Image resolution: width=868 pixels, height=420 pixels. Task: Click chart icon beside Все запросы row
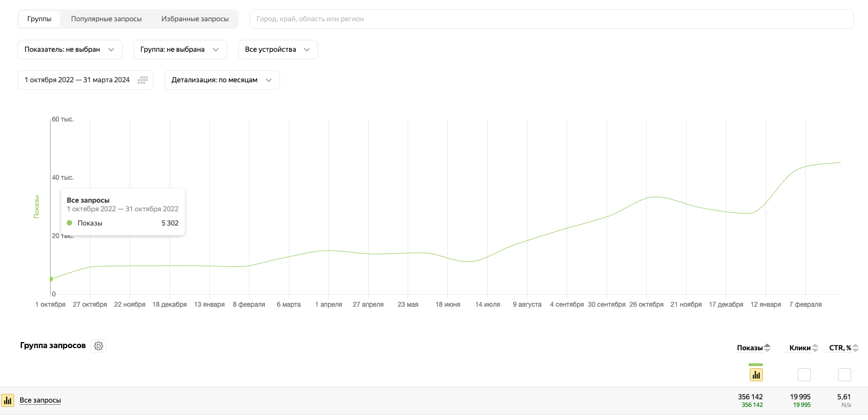pyautogui.click(x=8, y=400)
